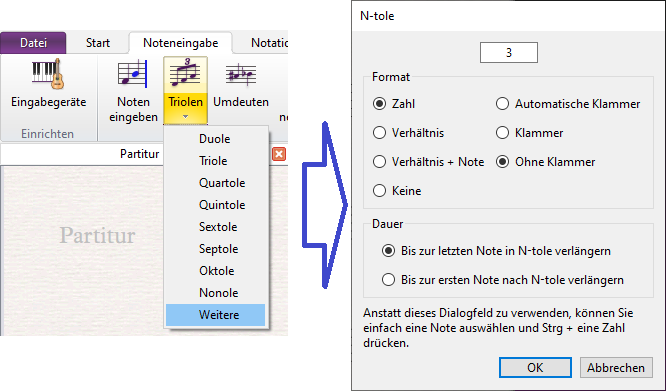Click the N-tole number input field
This screenshot has height=391, width=670.
[509, 53]
